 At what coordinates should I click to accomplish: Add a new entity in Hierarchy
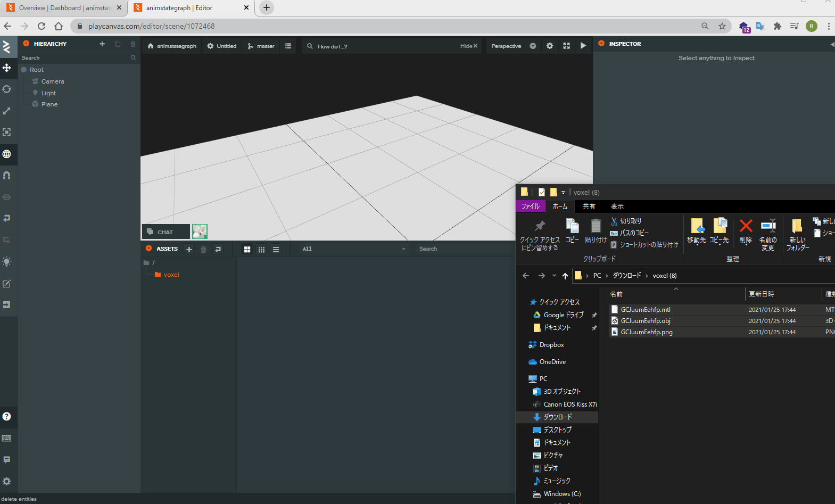tap(102, 44)
